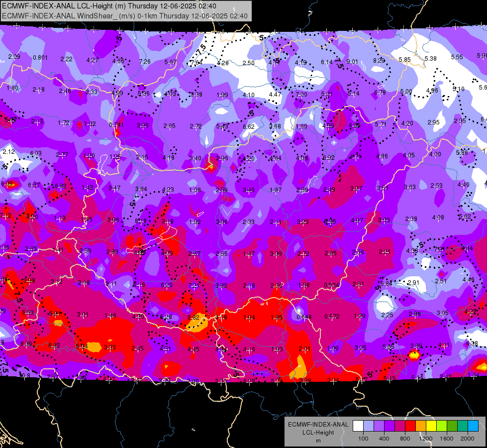Click 'ECMWF-INDEX-ANAL' in the legend box
Viewport: 487px width, 448px height.
[318, 425]
